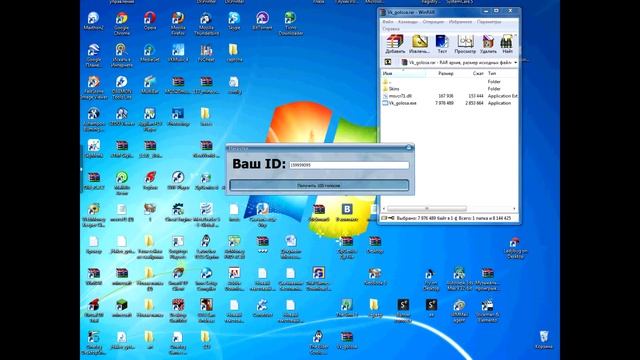
Task: Open the MediaGet desktop shortcut
Action: point(149,53)
